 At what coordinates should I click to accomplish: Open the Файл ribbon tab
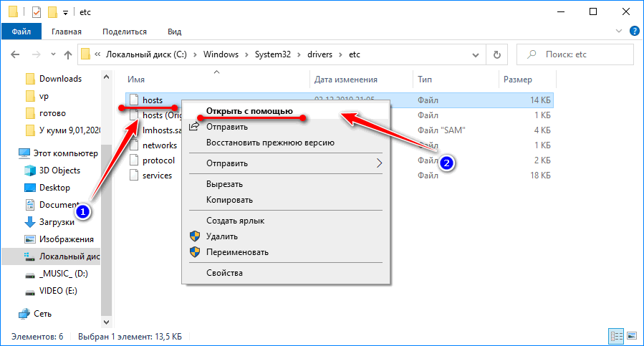click(21, 32)
